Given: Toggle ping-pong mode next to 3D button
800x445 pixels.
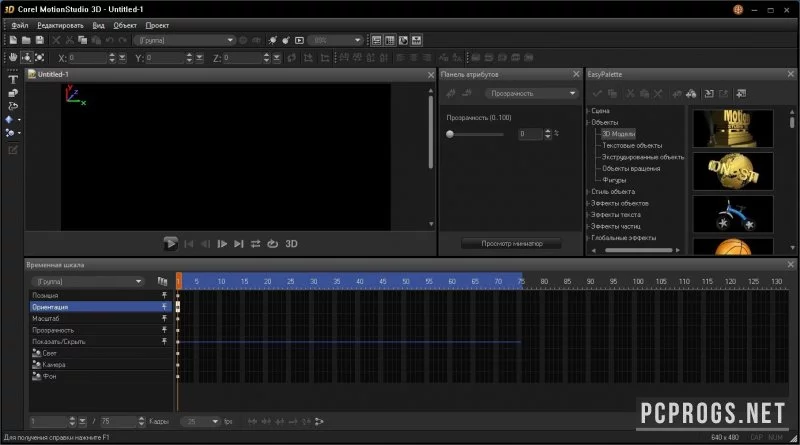Looking at the screenshot, I should pos(272,244).
